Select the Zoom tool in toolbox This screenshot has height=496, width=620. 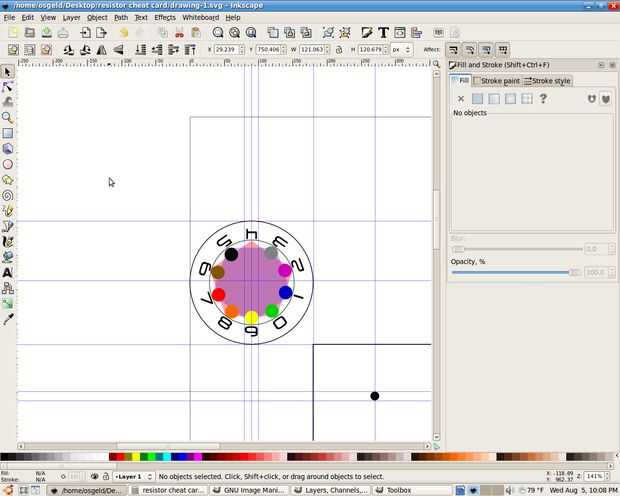(8, 117)
